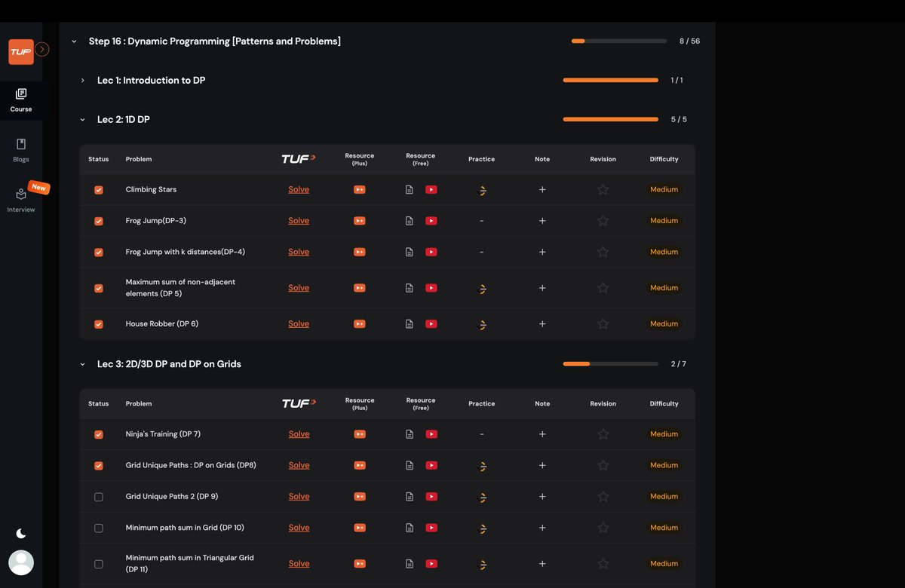Click Solve link for House Robber (DP 6)
Image resolution: width=905 pixels, height=588 pixels.
coord(299,323)
